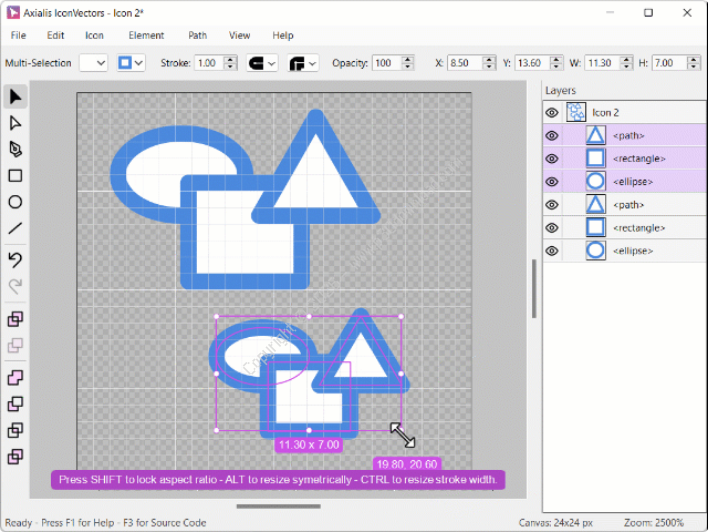
Task: Choose the Ellipse shape tool
Action: (15, 202)
